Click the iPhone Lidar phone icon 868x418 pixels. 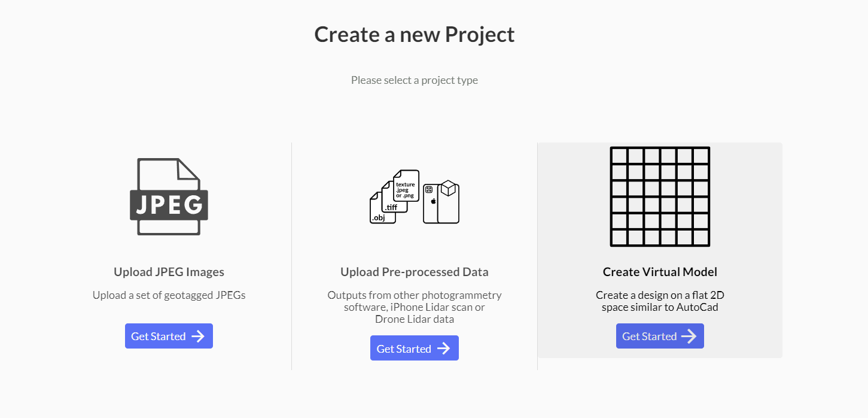pyautogui.click(x=430, y=205)
